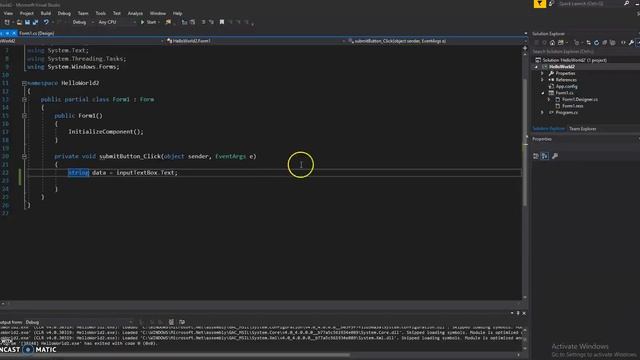
Task: Click Solution Explorer Sync with Active Document icon
Action: tap(588, 42)
